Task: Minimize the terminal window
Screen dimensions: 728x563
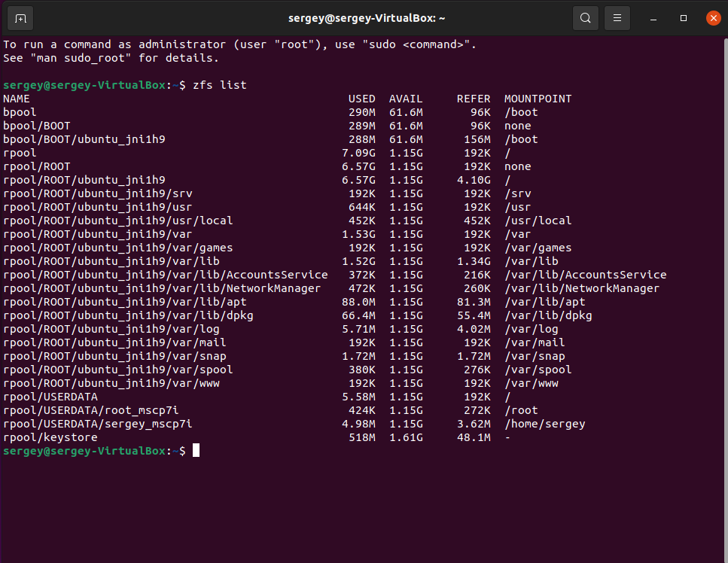Action: 653,19
